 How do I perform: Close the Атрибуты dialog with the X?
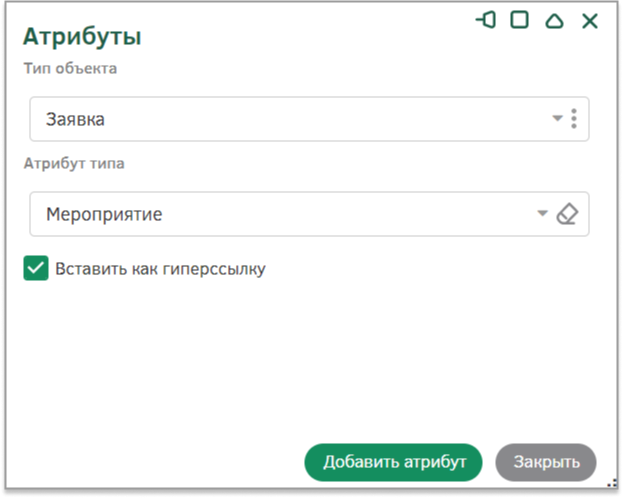[590, 21]
